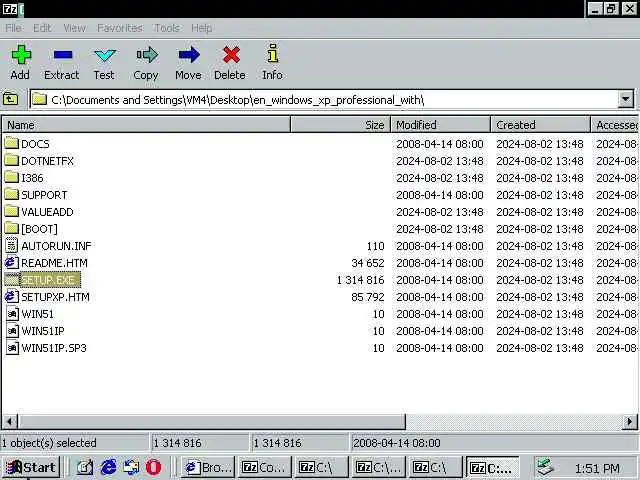Click the '1 object(s) selected' status text
The width and height of the screenshot is (640, 480).
click(49, 443)
